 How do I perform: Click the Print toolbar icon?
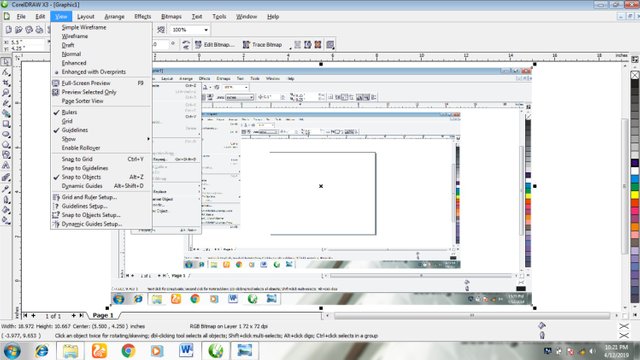click(x=39, y=30)
